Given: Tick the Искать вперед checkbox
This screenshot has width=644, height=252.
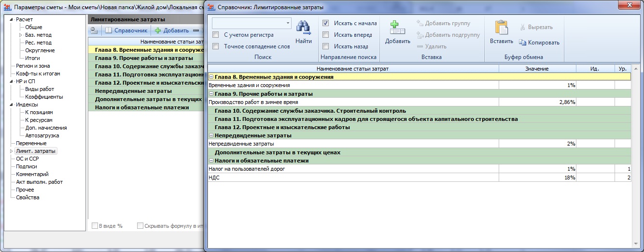Looking at the screenshot, I should click(x=326, y=35).
